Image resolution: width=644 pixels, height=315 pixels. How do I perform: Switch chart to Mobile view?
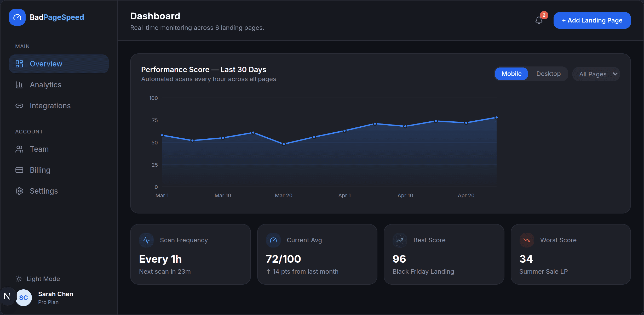(511, 74)
